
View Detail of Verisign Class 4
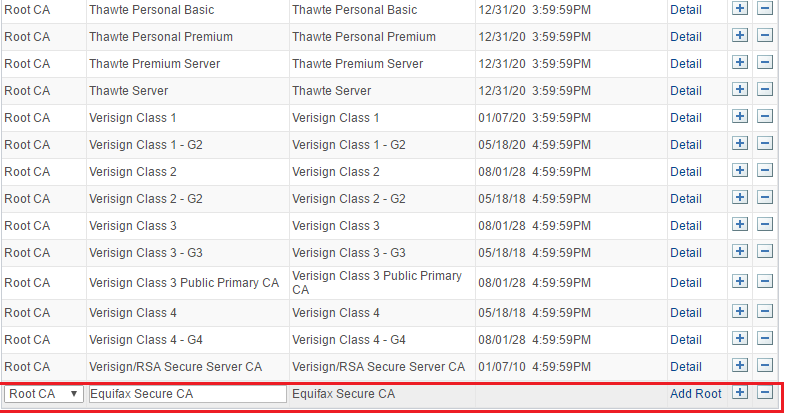[x=686, y=312]
